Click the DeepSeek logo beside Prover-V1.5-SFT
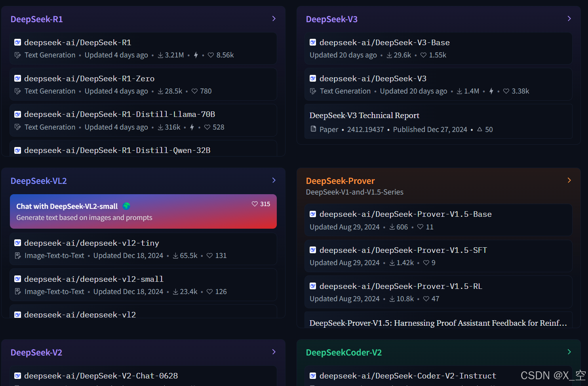 [313, 250]
